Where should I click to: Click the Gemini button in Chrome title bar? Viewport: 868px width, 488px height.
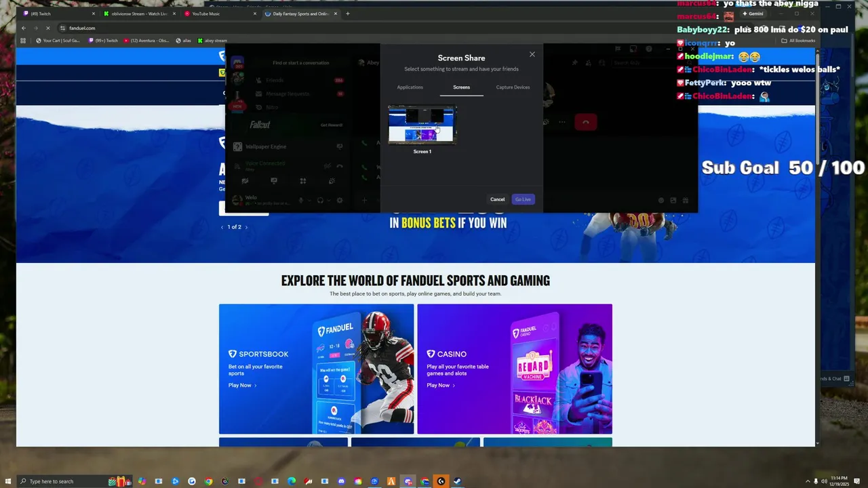tap(754, 14)
